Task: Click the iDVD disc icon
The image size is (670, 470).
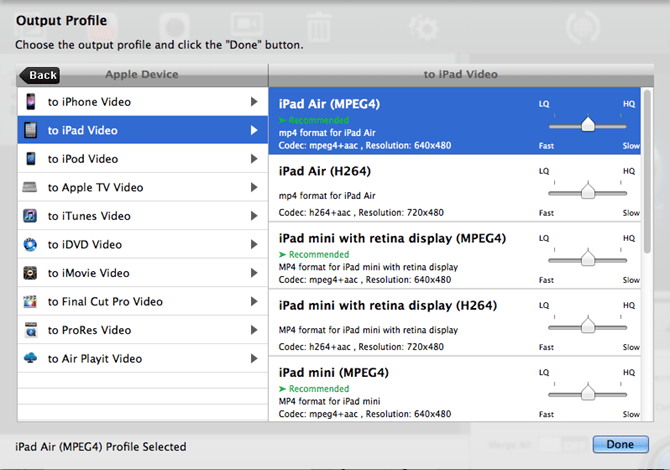Action: coord(30,244)
